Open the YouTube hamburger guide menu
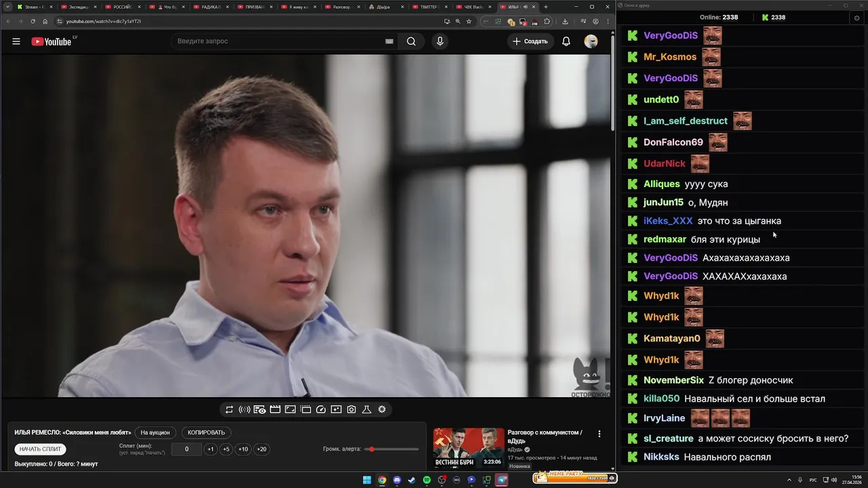This screenshot has width=868, height=488. click(x=16, y=41)
